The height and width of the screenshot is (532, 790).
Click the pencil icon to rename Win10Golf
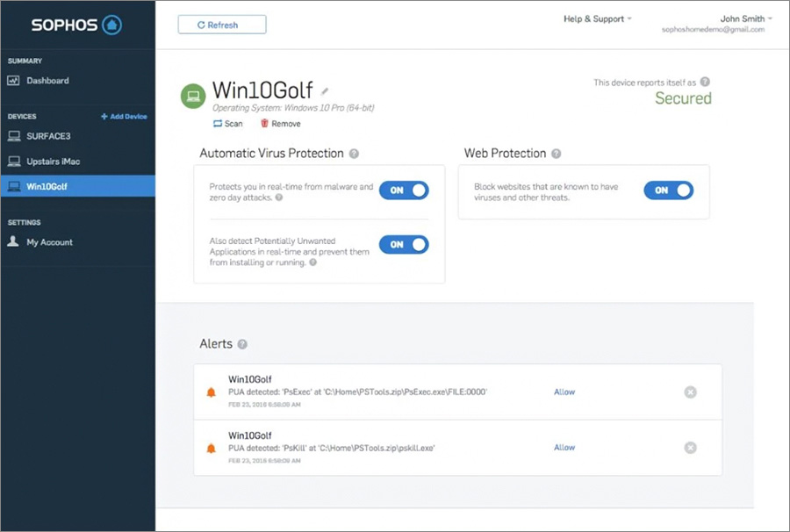(x=325, y=91)
